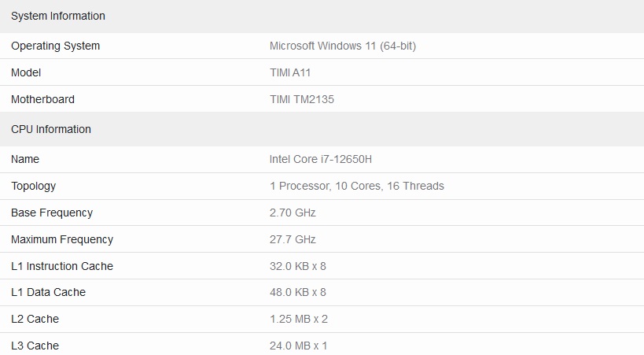This screenshot has height=355, width=644.
Task: Click the 24.0 MB x 1 L3 value
Action: click(298, 346)
